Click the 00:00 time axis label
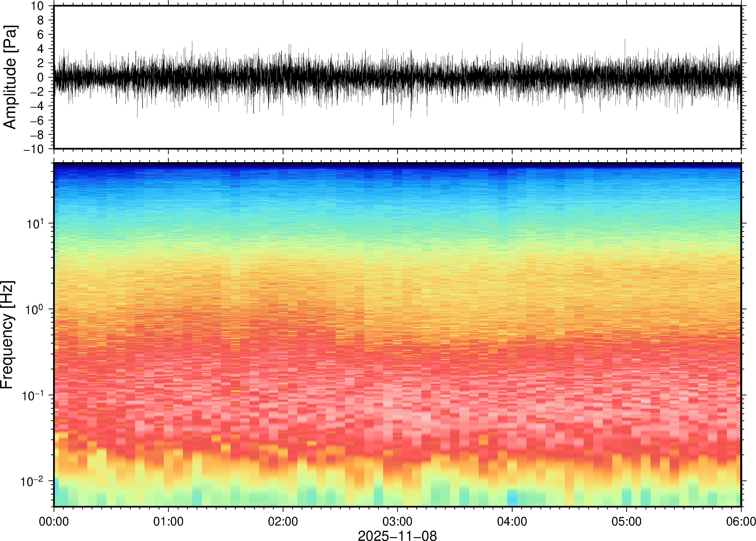 tap(54, 521)
